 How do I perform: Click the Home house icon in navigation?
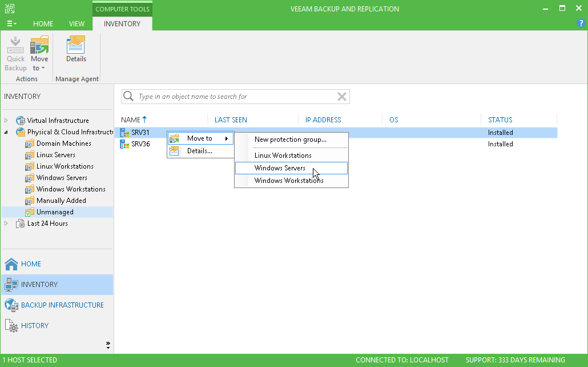pos(11,264)
